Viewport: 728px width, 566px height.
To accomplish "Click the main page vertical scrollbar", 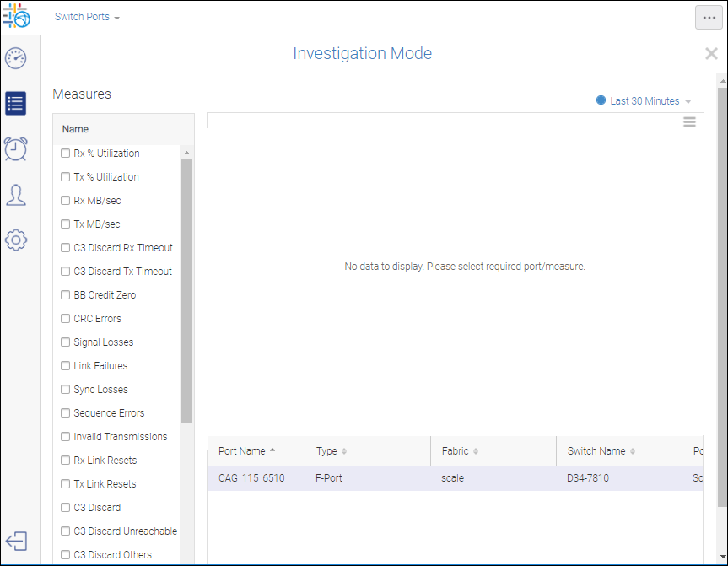I will tap(722, 297).
